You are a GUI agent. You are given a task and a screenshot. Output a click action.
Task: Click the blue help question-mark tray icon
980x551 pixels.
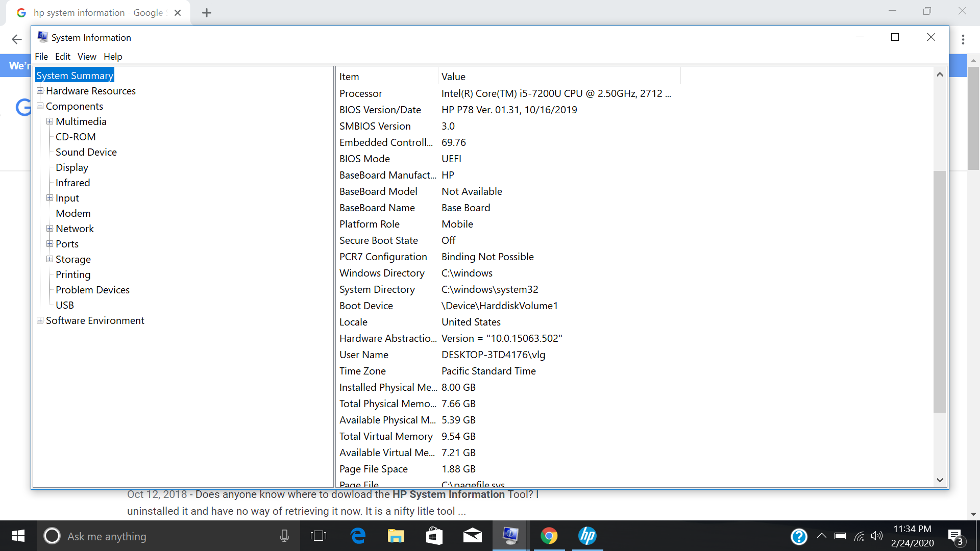[x=799, y=536]
